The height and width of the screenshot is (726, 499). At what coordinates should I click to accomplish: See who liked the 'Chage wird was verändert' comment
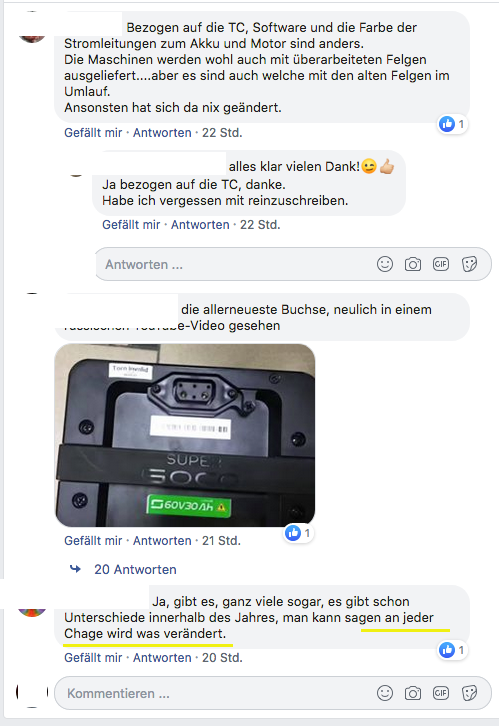pos(452,650)
